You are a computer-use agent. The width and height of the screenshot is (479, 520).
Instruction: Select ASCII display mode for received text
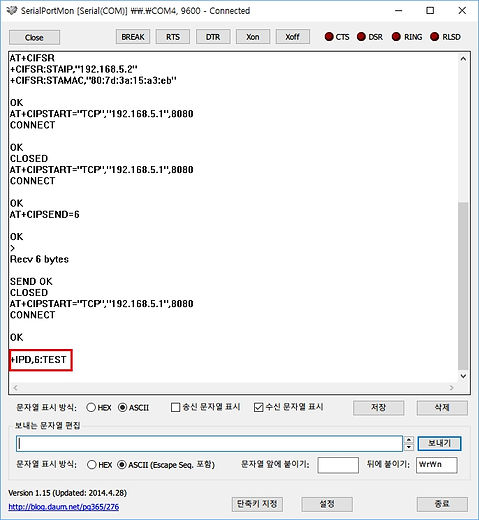pos(123,407)
